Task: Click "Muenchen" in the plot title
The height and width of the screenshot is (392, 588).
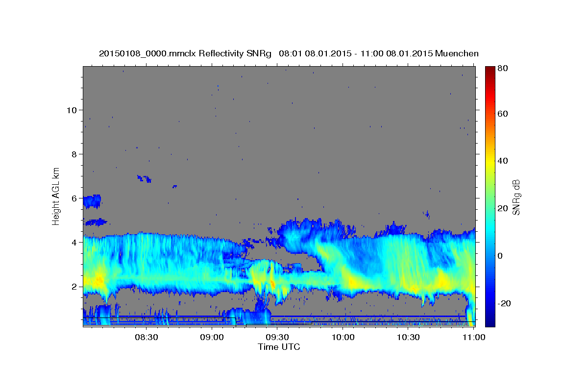Action: [x=456, y=53]
